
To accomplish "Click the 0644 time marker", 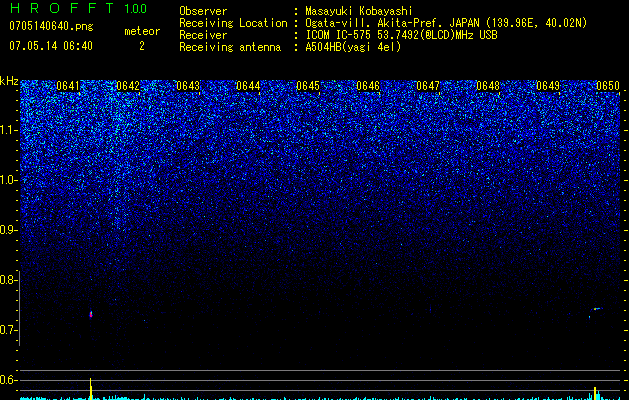I will tap(248, 86).
